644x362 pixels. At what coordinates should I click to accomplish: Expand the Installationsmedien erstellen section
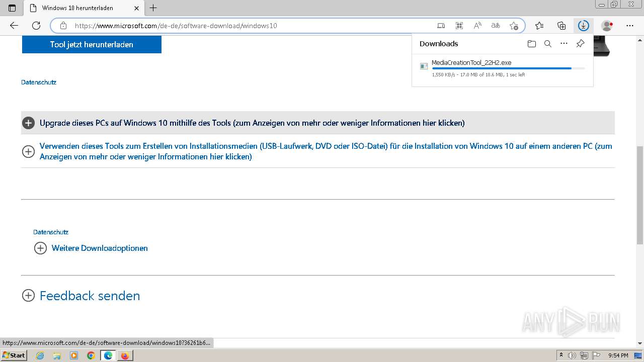[x=318, y=151]
